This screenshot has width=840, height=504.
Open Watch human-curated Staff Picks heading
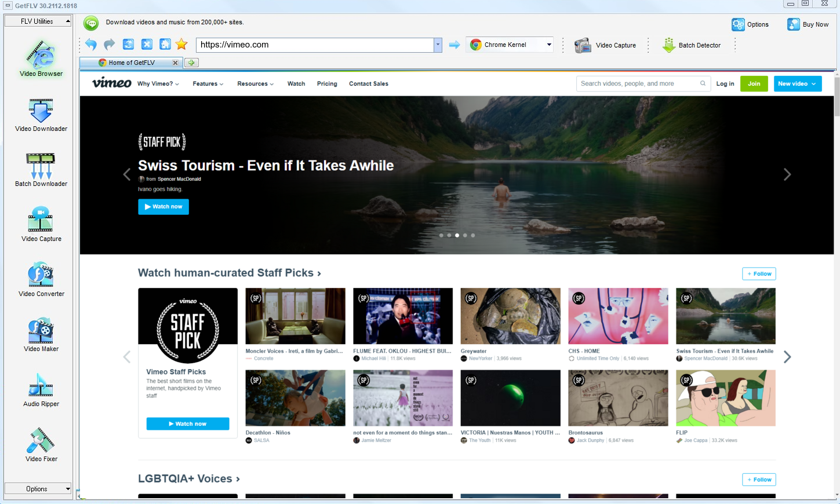tap(230, 273)
